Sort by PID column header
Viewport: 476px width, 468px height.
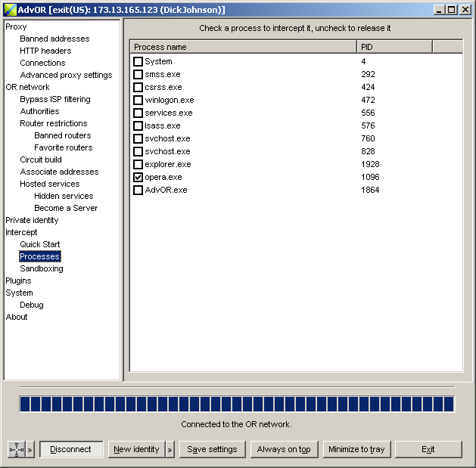point(394,47)
